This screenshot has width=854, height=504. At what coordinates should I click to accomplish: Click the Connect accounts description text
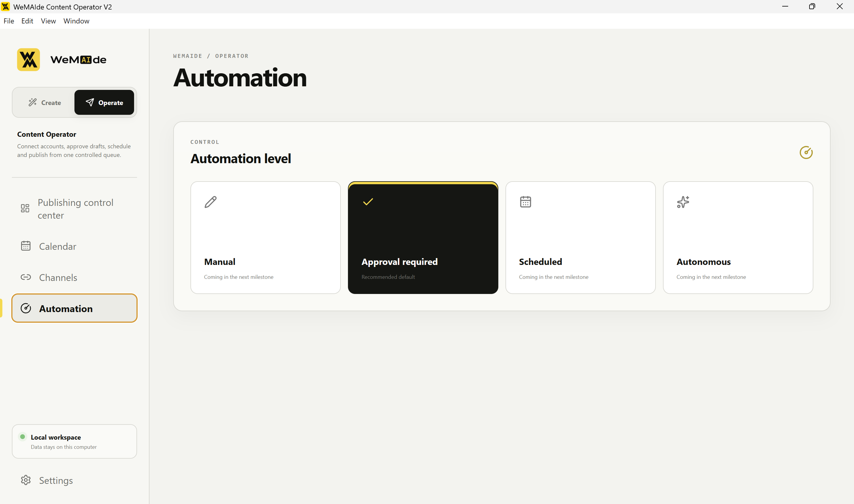74,150
